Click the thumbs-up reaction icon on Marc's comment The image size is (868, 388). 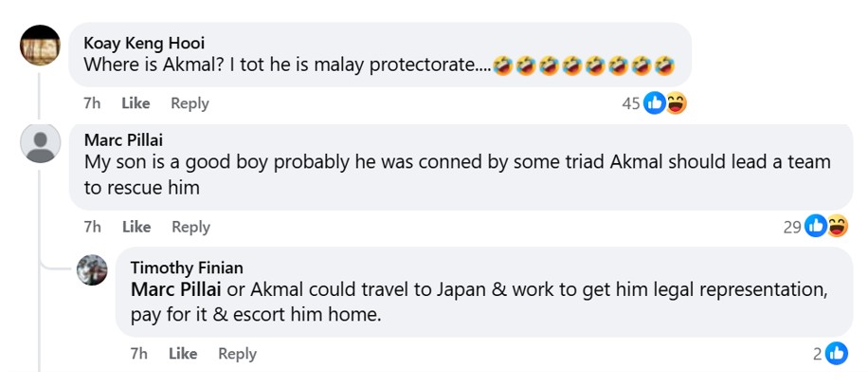pos(816,227)
